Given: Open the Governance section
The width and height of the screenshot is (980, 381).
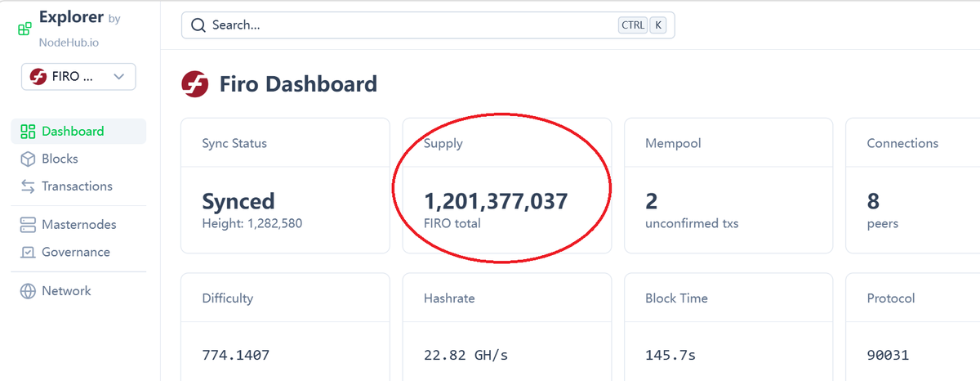Looking at the screenshot, I should [x=78, y=252].
